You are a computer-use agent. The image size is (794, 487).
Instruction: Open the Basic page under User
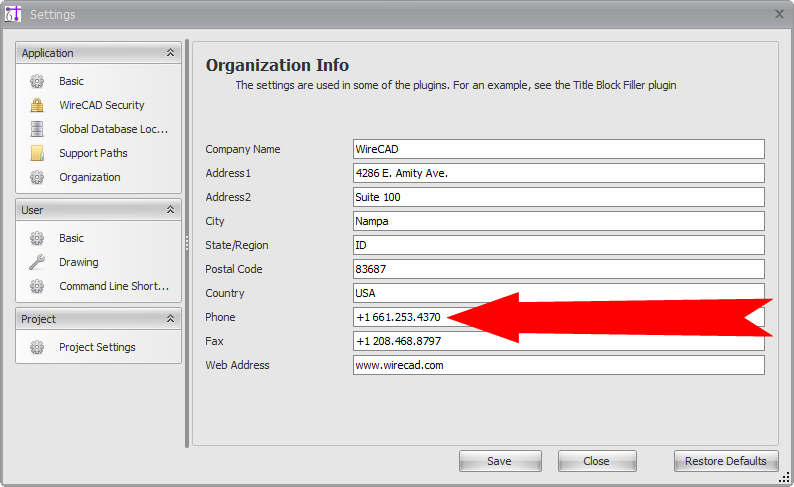[x=71, y=238]
